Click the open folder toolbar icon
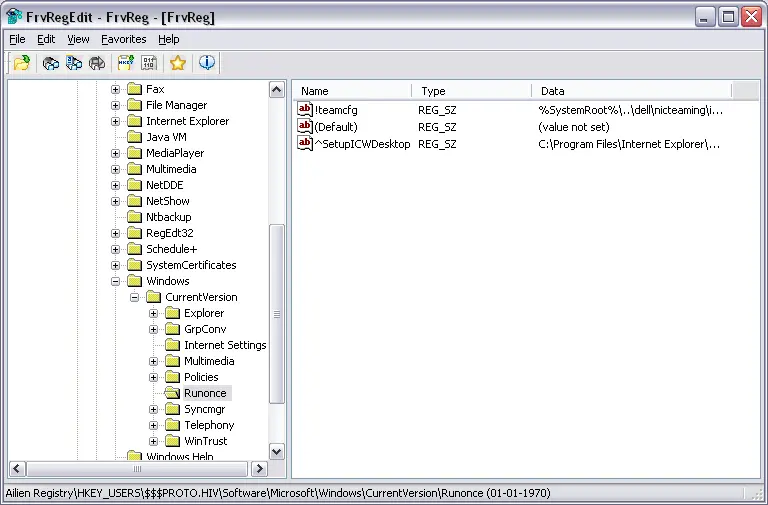Screen dimensions: 768x505 coord(20,63)
